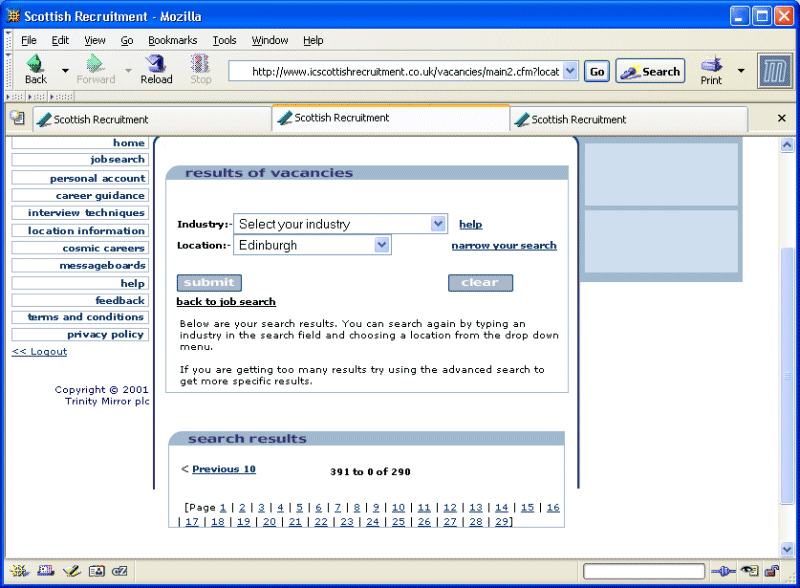This screenshot has height=588, width=800.
Task: Open privacy policy sidebar link
Action: tap(80, 334)
